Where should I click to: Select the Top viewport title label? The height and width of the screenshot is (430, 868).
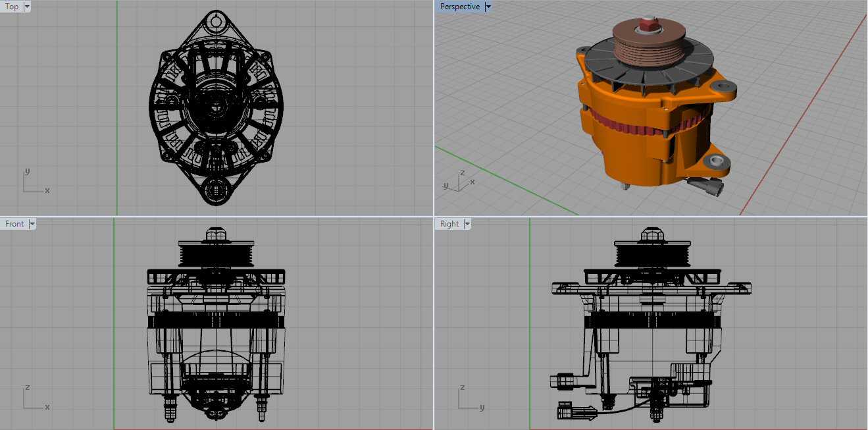12,7
